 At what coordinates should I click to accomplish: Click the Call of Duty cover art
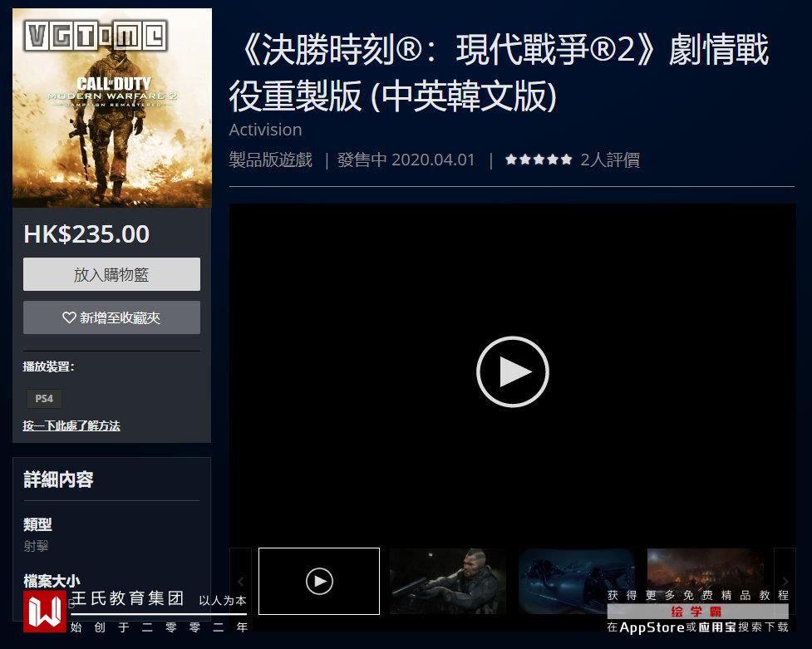(x=112, y=108)
